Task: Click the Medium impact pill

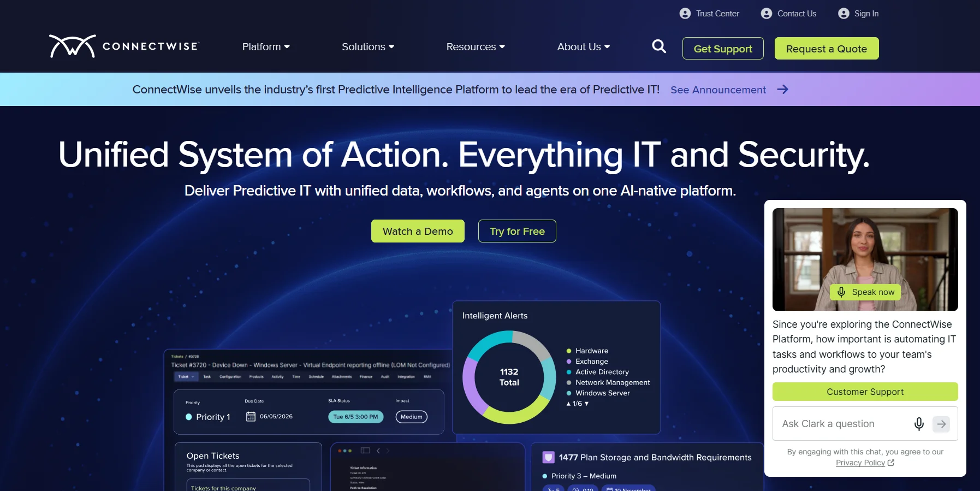Action: click(x=412, y=417)
